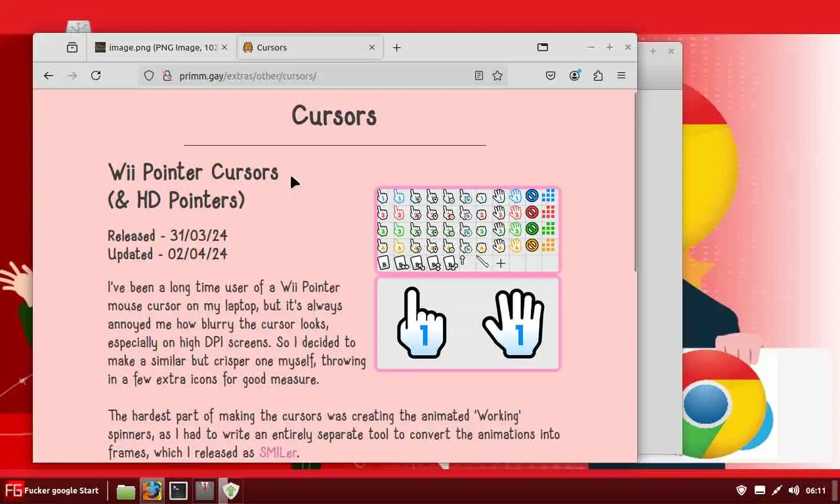
Task: Click the 06:11 clock in tray
Action: 816,490
